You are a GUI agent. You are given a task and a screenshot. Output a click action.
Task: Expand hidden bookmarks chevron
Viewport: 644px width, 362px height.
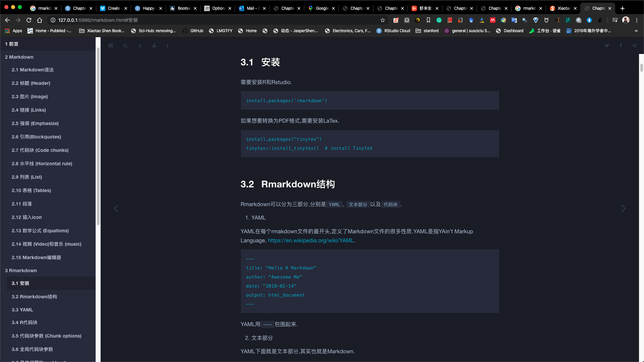tap(636, 31)
